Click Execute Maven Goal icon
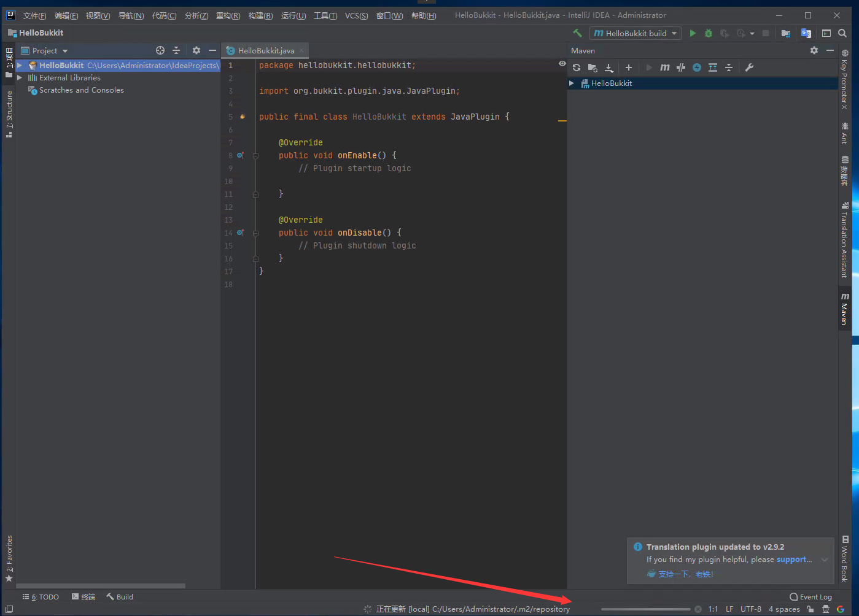Image resolution: width=859 pixels, height=616 pixels. click(664, 67)
